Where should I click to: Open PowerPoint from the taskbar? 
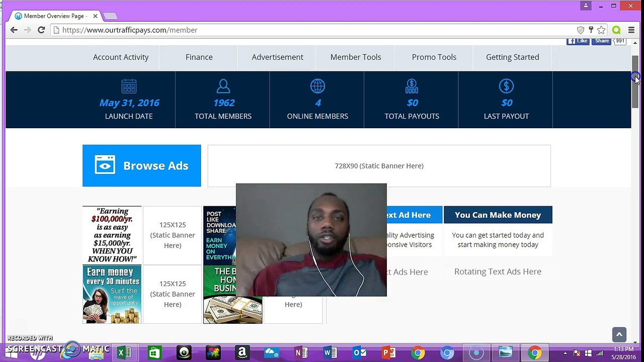[x=389, y=353]
